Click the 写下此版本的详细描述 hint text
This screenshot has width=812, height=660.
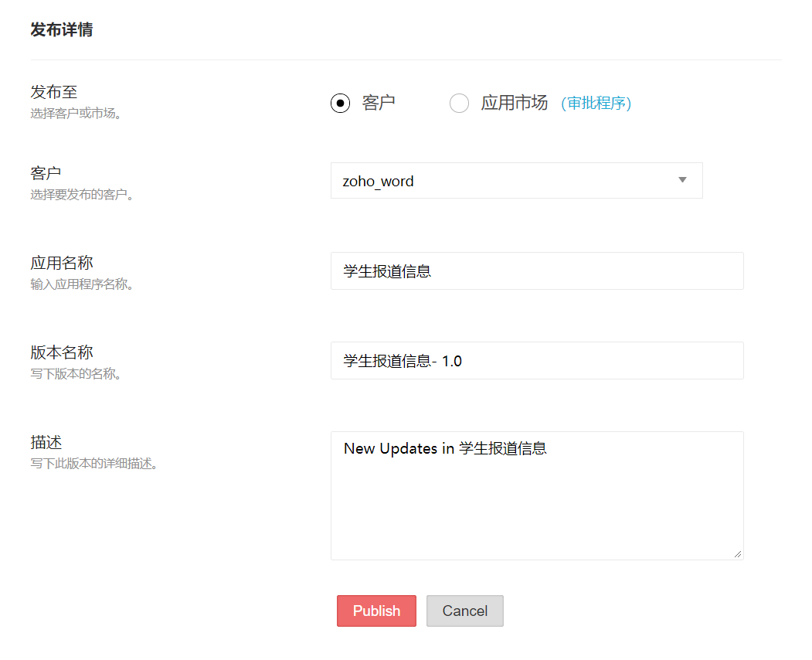(x=94, y=464)
